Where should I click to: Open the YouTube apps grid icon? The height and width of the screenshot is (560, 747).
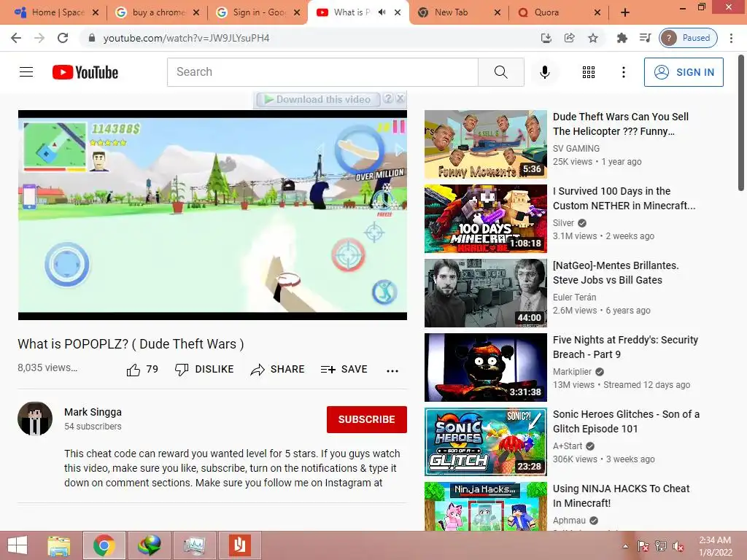coord(589,72)
